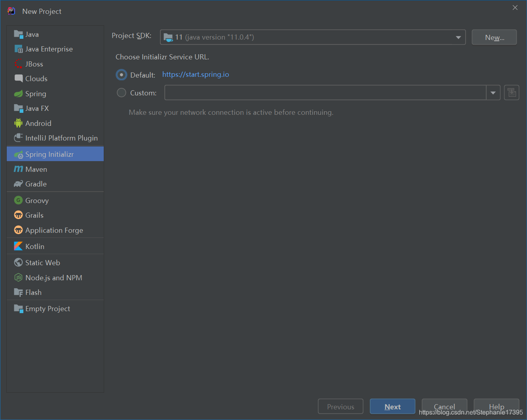Select Application Forge label

point(54,230)
